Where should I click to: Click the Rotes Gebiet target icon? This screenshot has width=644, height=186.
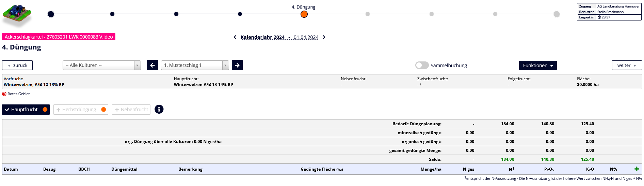[x=4, y=94]
